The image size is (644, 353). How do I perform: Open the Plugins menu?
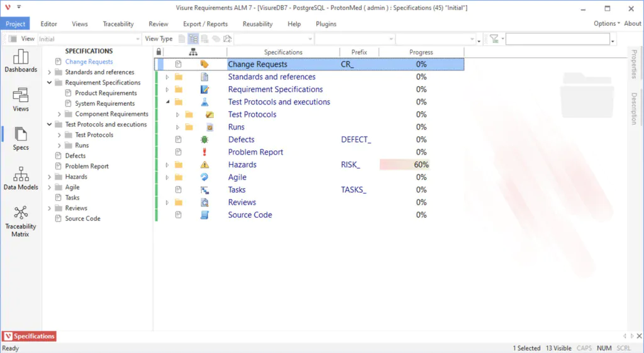[326, 24]
